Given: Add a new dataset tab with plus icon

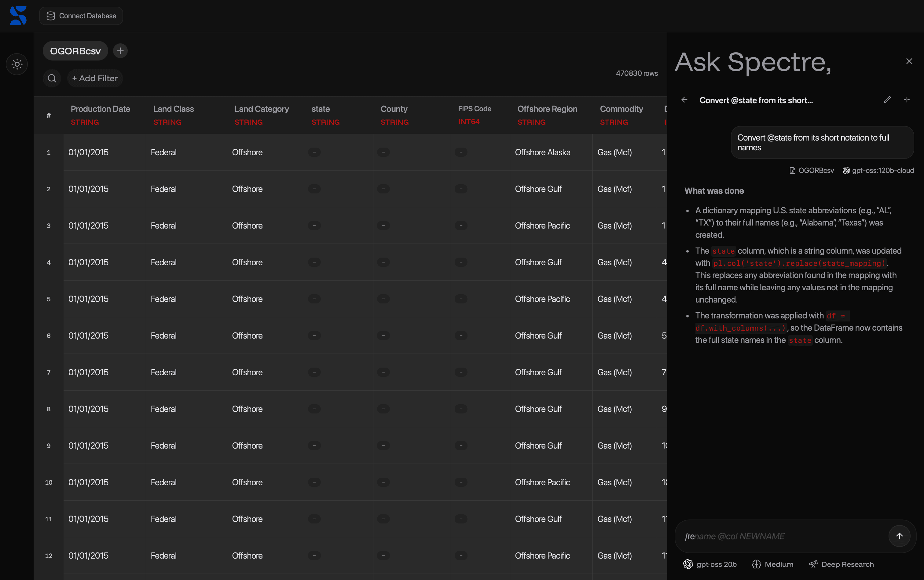Looking at the screenshot, I should [x=120, y=51].
